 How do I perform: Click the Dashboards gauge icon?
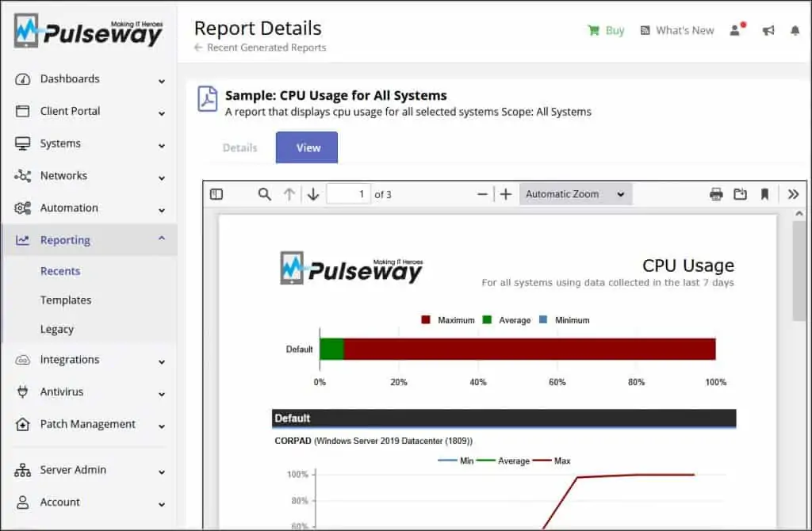[22, 79]
